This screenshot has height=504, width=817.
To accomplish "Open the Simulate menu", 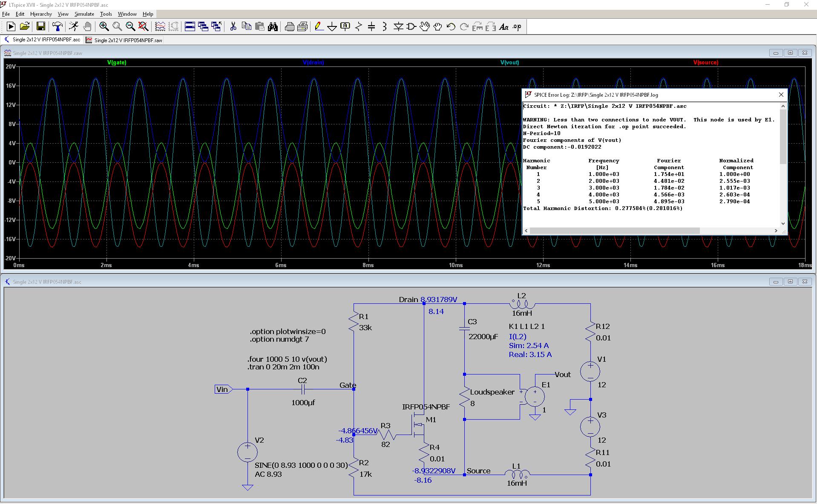I will (84, 14).
